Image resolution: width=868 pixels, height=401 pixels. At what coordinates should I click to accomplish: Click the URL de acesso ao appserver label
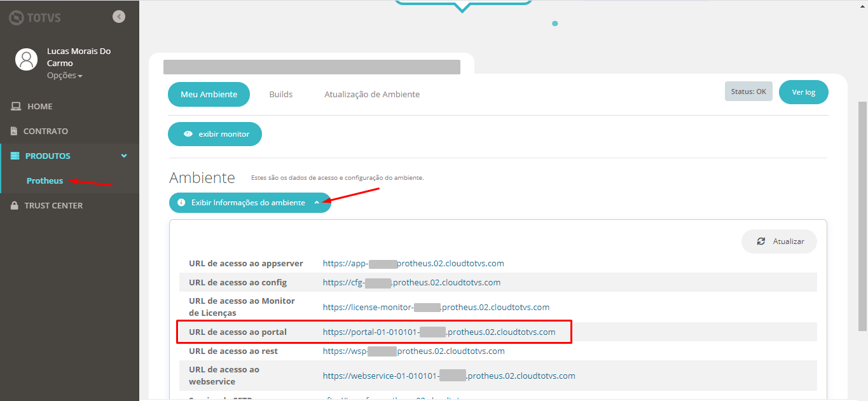point(246,263)
